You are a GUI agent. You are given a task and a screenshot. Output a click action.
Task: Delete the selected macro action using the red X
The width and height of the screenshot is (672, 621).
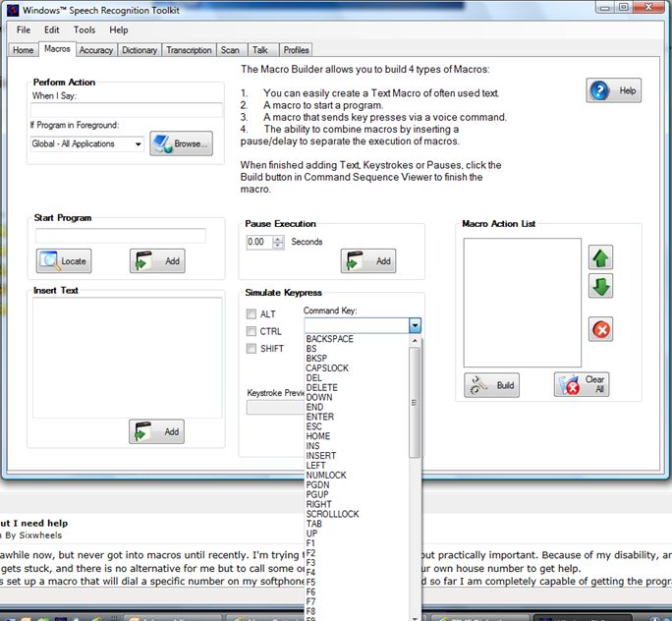tap(600, 329)
